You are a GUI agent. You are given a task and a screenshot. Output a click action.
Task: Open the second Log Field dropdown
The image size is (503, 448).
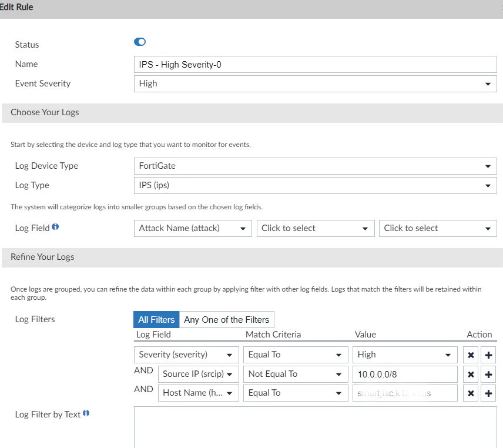(316, 228)
